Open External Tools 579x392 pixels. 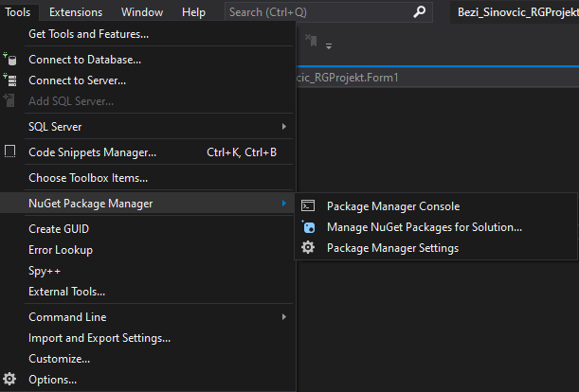[x=148, y=292]
